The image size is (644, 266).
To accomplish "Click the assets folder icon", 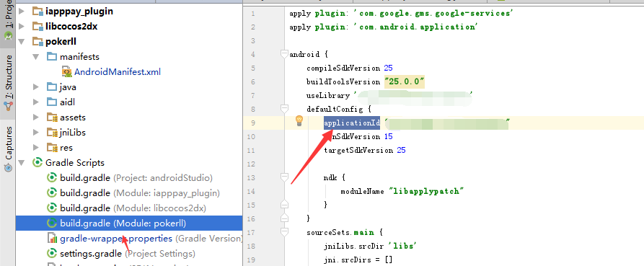I will [x=52, y=118].
